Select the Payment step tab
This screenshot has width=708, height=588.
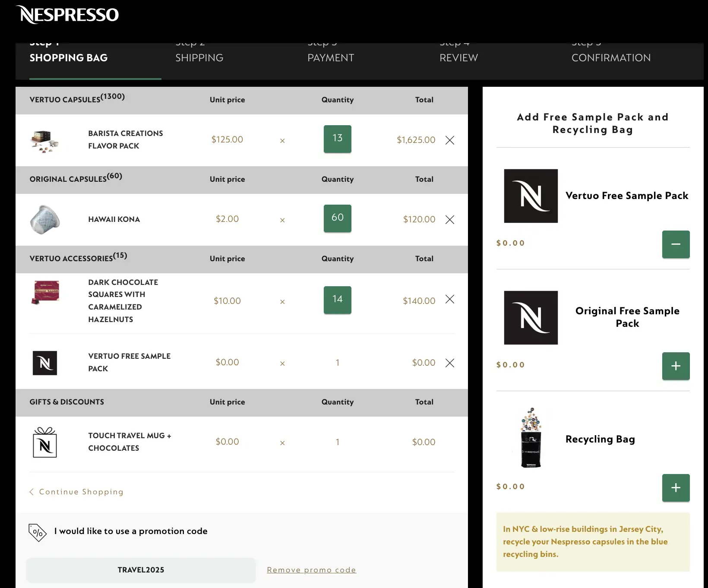331,58
